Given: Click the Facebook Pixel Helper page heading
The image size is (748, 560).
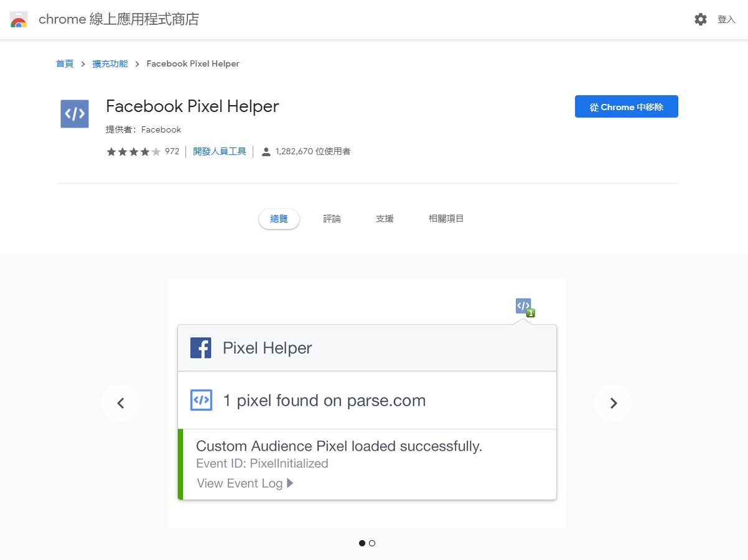Looking at the screenshot, I should (192, 106).
